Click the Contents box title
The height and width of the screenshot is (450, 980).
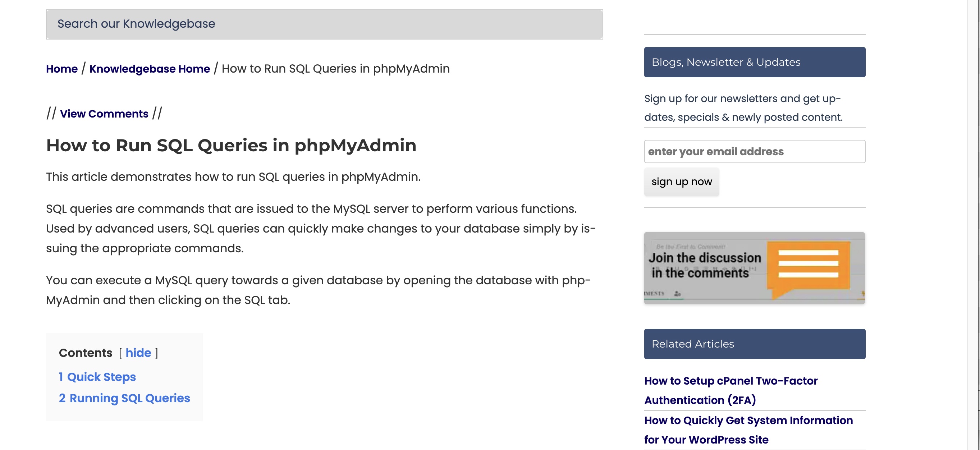click(x=86, y=353)
